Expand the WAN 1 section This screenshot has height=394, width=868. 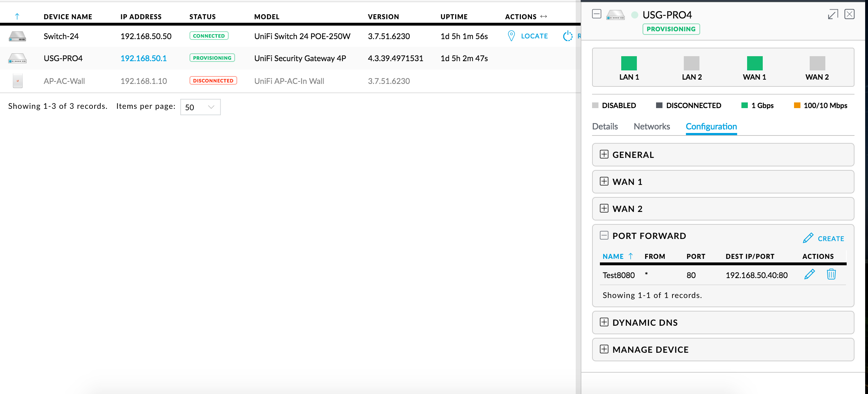604,181
